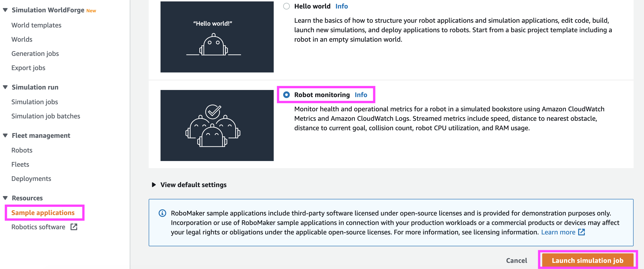Select the Robot monitoring radio button
Image resolution: width=644 pixels, height=269 pixels.
coord(286,95)
